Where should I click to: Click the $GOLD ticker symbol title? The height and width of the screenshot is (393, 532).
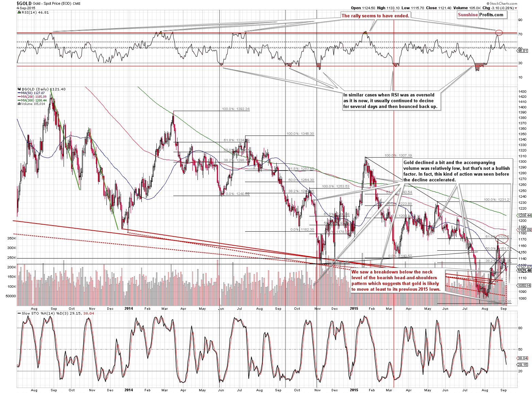click(24, 3)
